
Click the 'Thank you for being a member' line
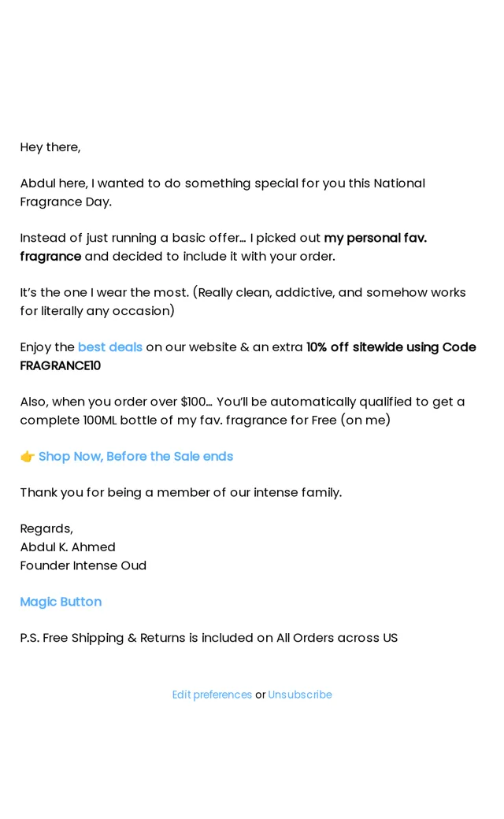[x=181, y=492]
